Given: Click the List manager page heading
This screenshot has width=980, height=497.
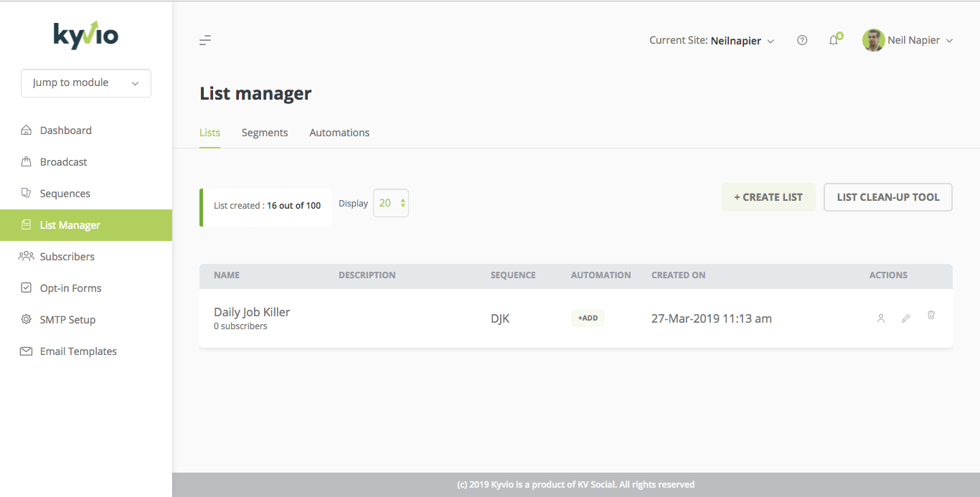Looking at the screenshot, I should click(x=255, y=93).
